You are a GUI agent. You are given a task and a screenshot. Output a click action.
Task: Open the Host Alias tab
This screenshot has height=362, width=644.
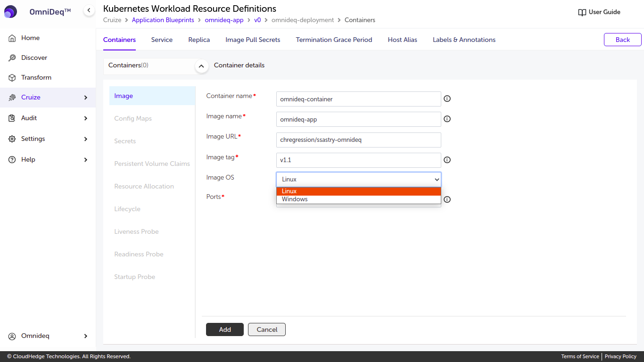point(403,40)
